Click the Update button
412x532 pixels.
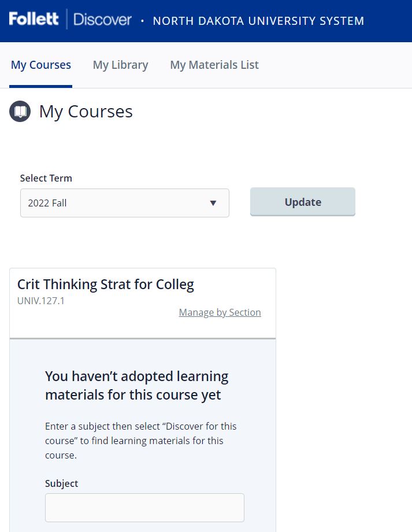(x=303, y=202)
